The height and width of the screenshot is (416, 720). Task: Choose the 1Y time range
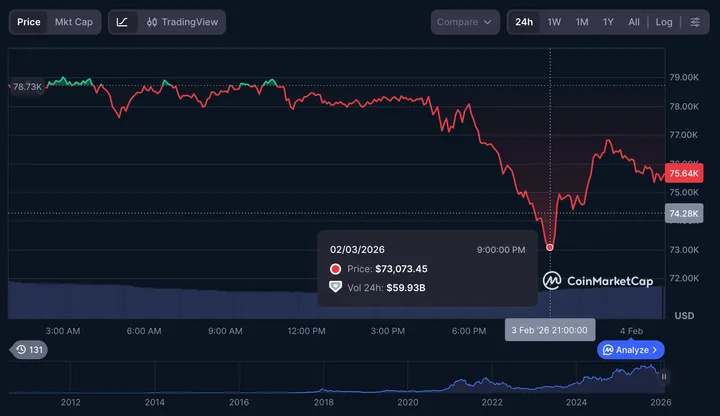click(x=608, y=22)
